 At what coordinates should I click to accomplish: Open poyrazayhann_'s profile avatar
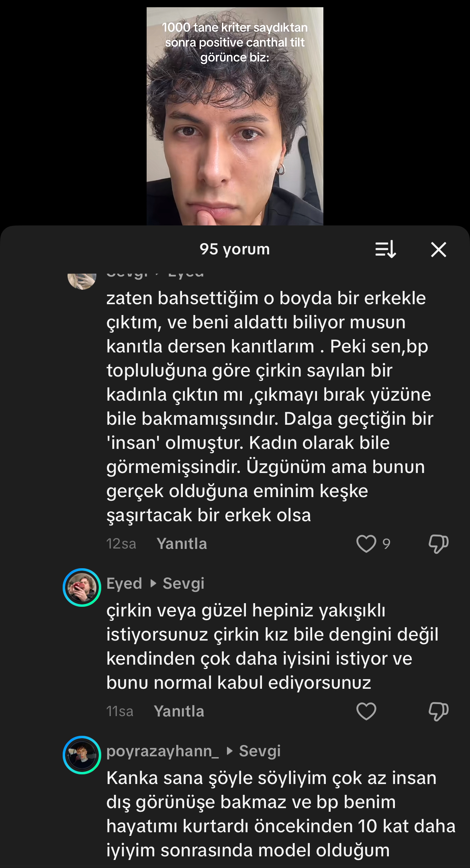(82, 755)
